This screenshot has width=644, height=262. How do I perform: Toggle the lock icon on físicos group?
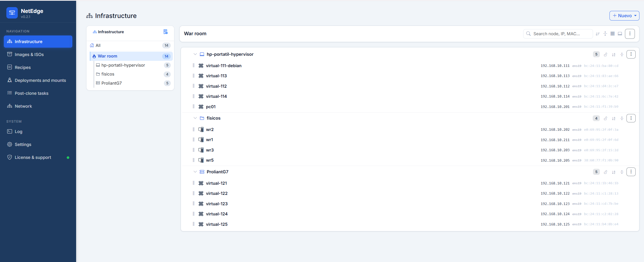(x=605, y=118)
